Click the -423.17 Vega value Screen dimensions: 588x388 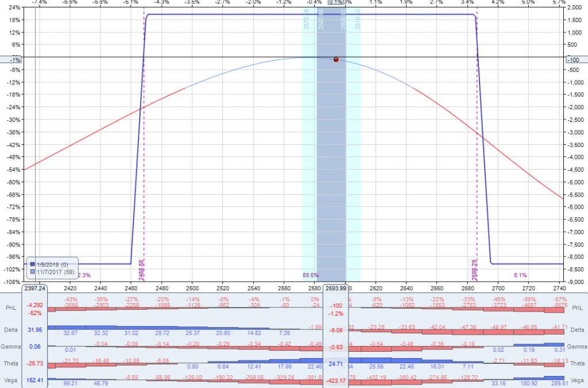pyautogui.click(x=335, y=380)
